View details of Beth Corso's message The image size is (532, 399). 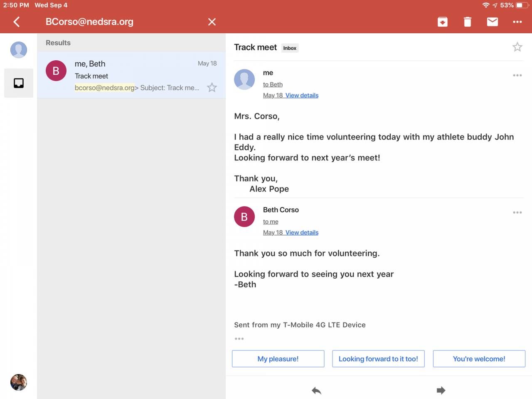coord(302,232)
